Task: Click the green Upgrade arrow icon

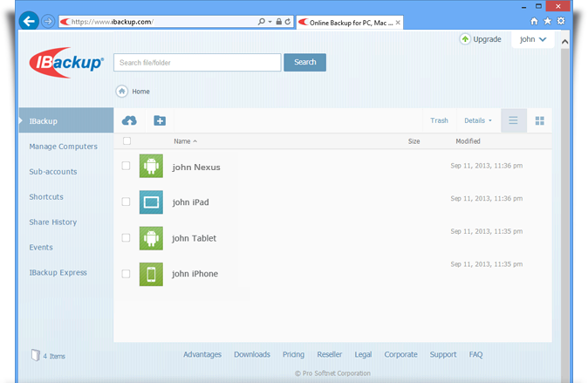Action: click(465, 39)
